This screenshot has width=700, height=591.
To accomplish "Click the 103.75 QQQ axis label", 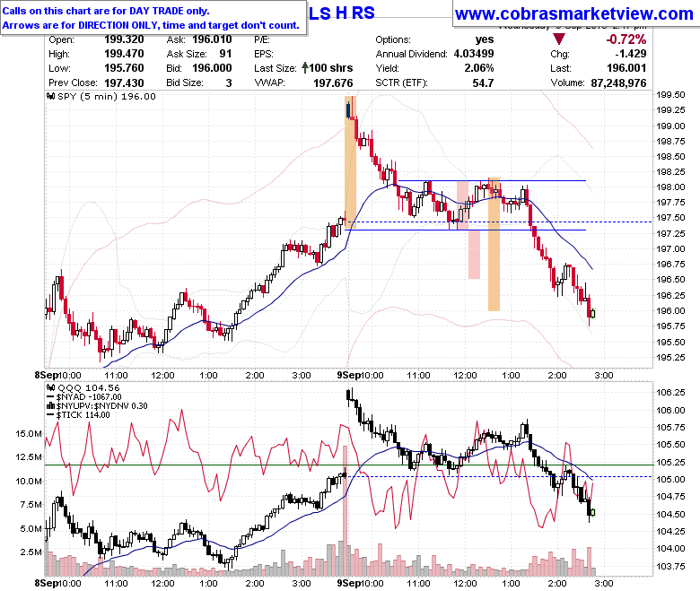I will (x=670, y=567).
